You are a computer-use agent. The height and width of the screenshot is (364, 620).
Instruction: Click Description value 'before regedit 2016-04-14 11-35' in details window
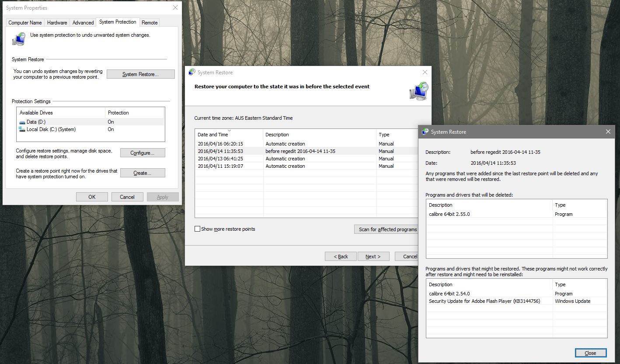tap(506, 152)
